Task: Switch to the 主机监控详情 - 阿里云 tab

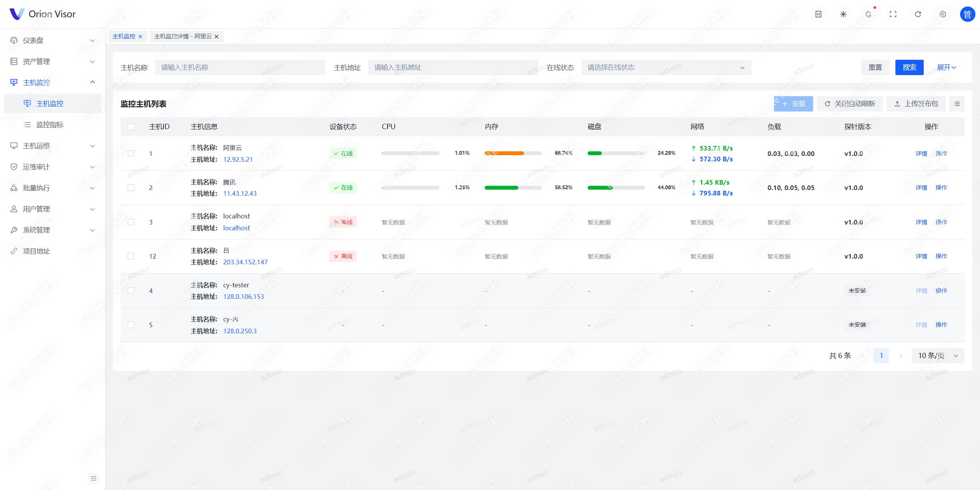Action: click(183, 36)
